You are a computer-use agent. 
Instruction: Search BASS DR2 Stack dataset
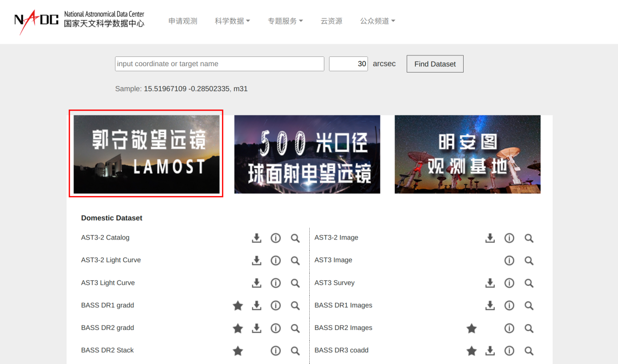point(295,350)
